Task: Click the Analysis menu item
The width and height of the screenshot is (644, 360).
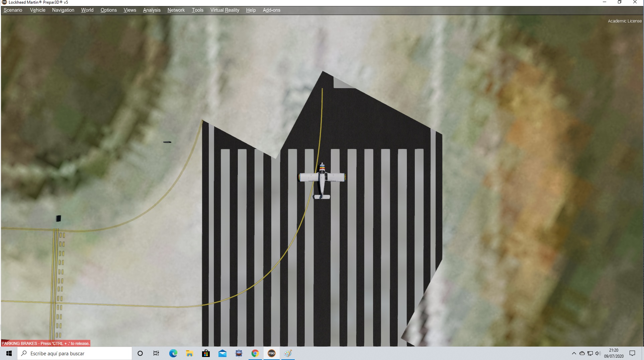Action: pyautogui.click(x=152, y=10)
